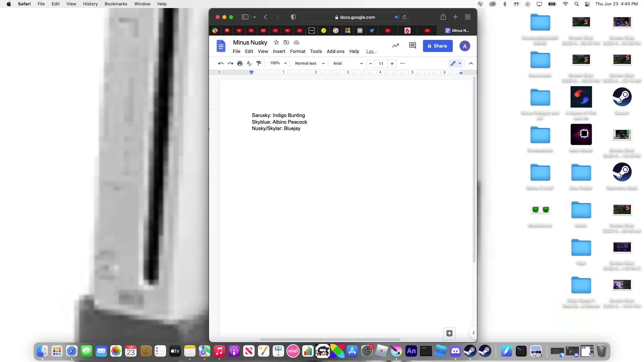Click the blue Share button
This screenshot has height=362, width=644.
437,46
